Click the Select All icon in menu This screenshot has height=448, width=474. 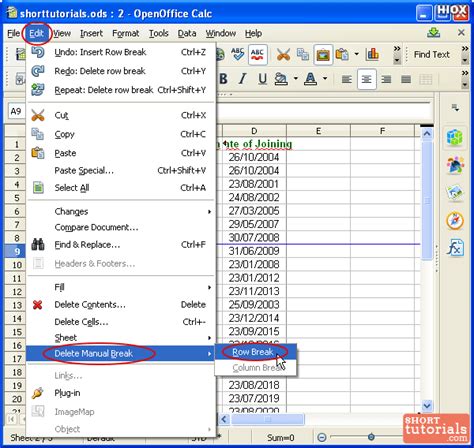pos(38,188)
